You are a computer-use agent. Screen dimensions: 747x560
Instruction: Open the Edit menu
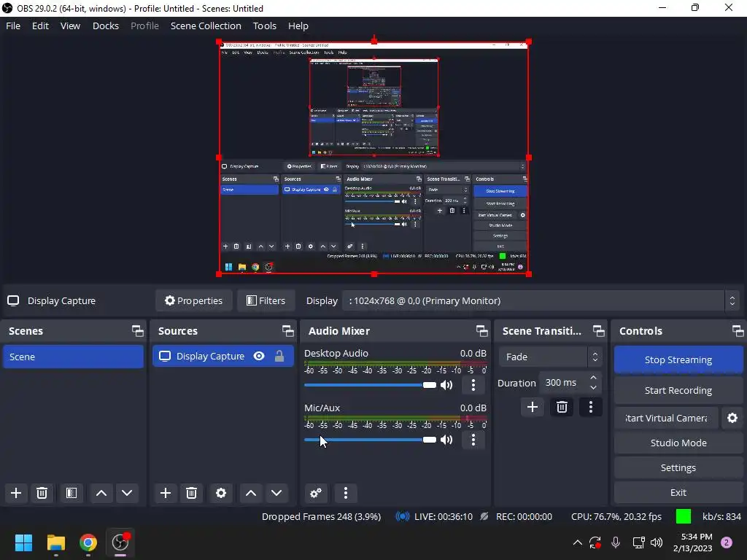point(41,26)
